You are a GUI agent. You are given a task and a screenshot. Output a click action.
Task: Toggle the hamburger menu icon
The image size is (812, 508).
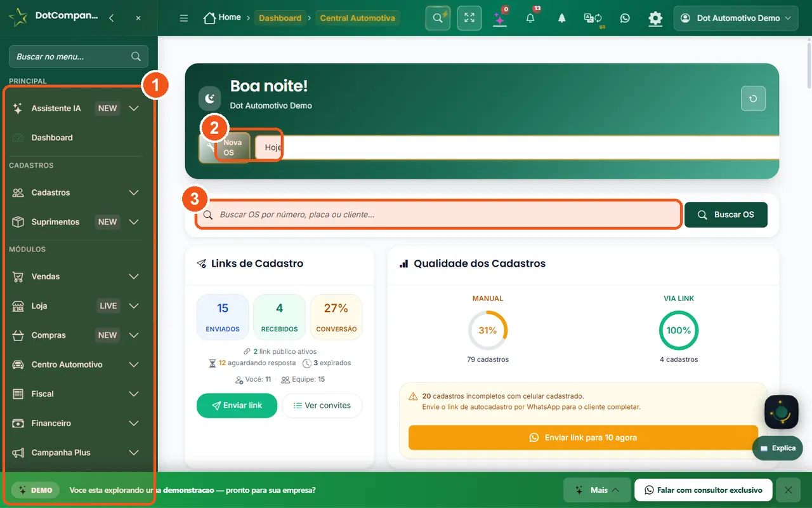point(184,18)
